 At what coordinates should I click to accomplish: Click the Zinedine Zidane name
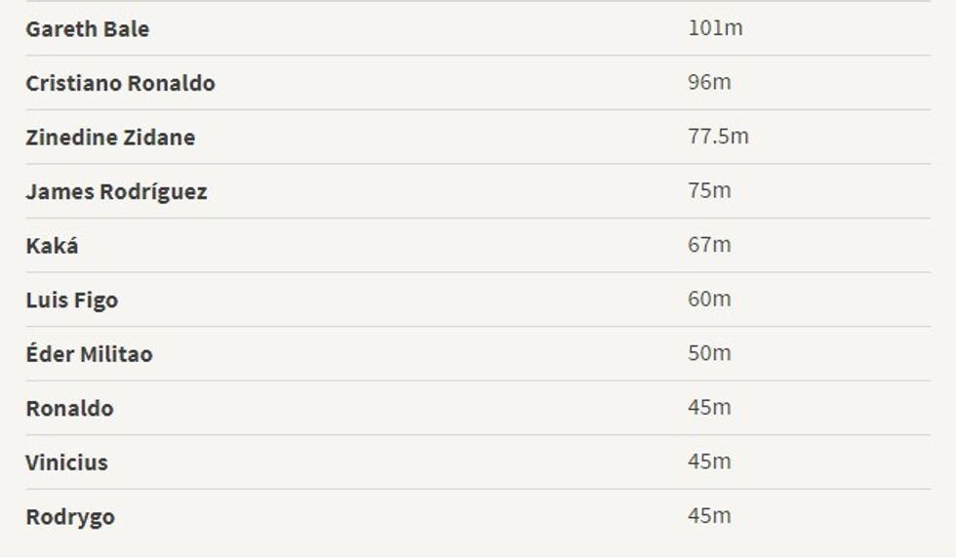(110, 138)
